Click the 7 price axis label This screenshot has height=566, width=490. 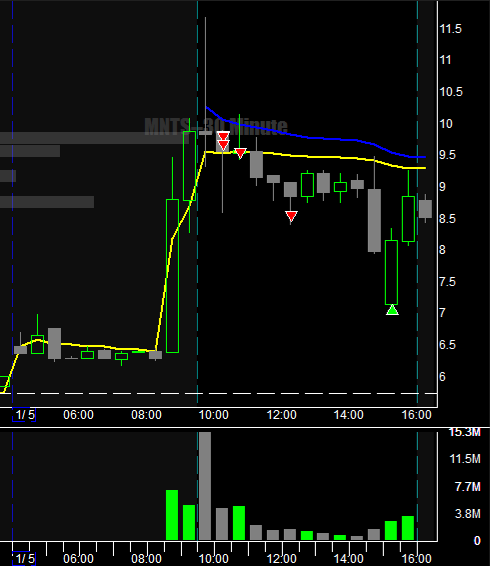coord(443,313)
